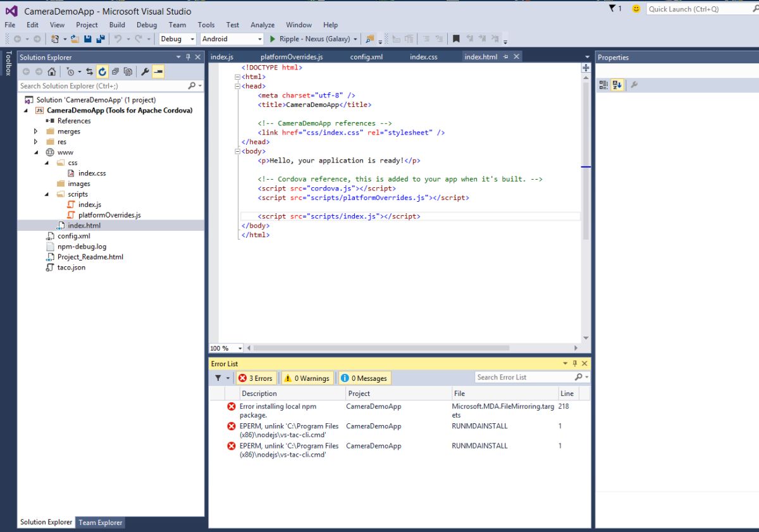Click the Collapse All icon in Solution Explorer
759x532 pixels.
click(115, 71)
